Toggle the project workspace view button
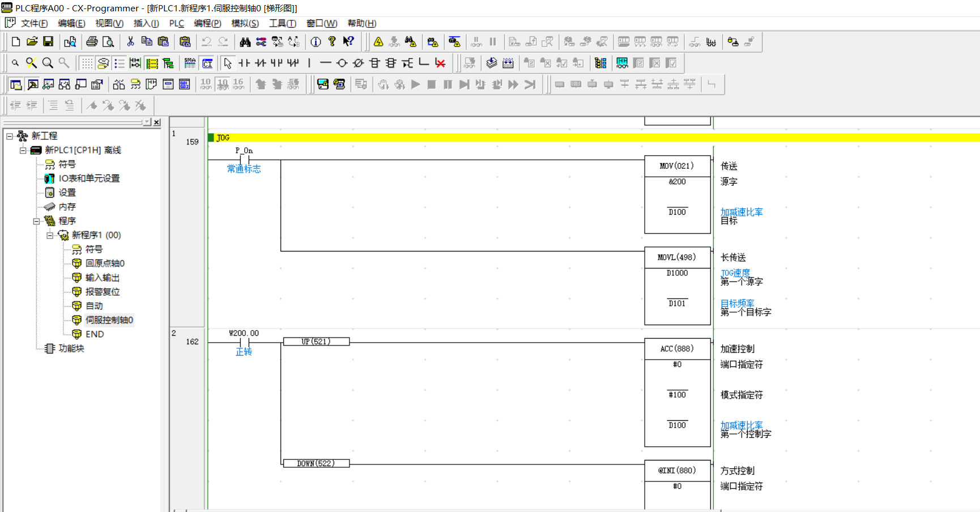The height and width of the screenshot is (512, 980). [16, 84]
